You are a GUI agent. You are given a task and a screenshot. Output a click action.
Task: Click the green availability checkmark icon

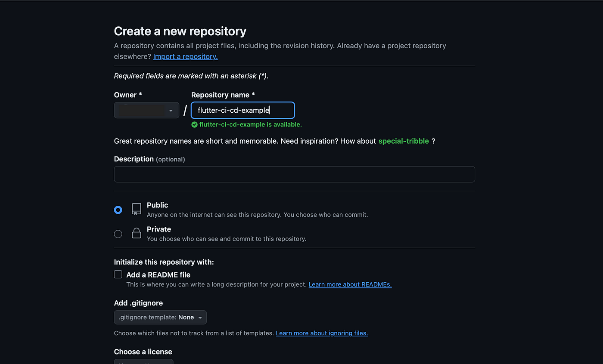(x=195, y=124)
